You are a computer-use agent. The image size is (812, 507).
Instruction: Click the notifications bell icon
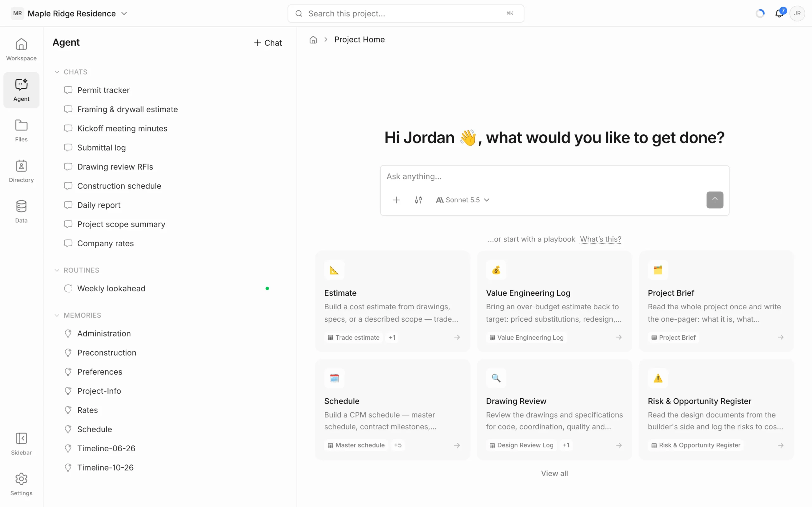(x=779, y=13)
